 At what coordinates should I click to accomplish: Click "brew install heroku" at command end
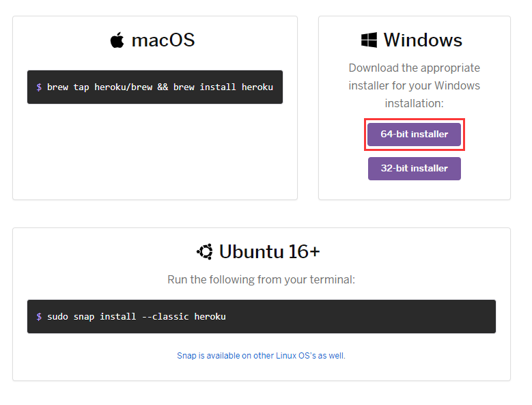223,87
